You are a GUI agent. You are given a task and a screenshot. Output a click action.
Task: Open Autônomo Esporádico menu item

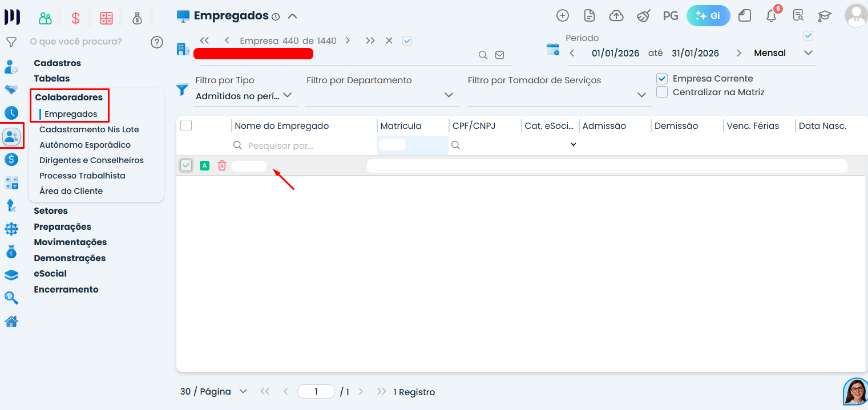[85, 145]
